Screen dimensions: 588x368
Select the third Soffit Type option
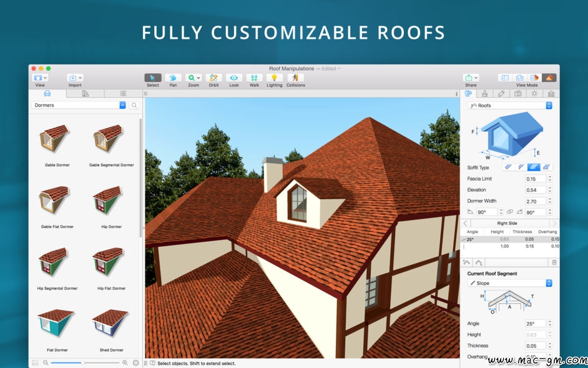(534, 167)
